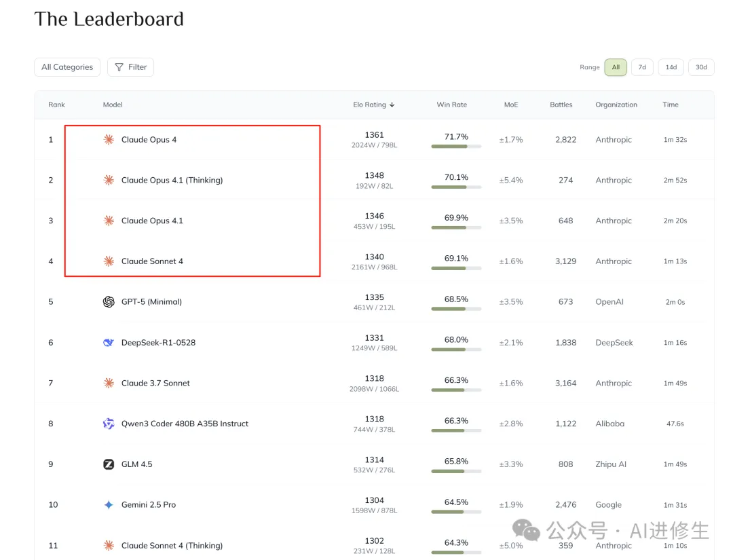The image size is (733, 560).
Task: Click the Claude 3.7 Sonnet model name
Action: pos(155,383)
